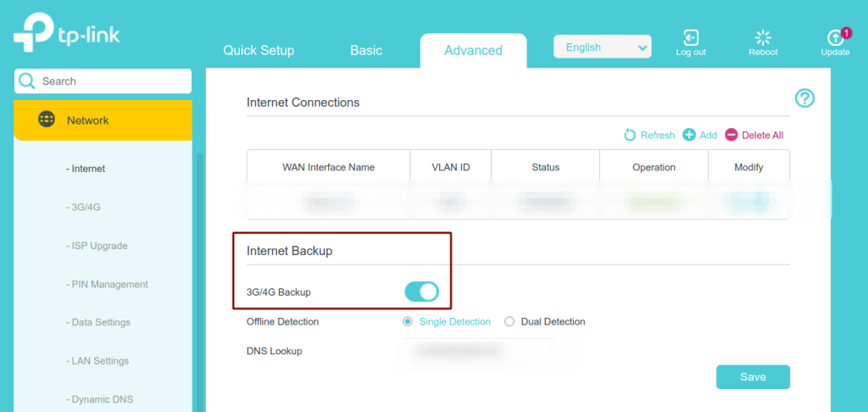This screenshot has height=412, width=868.
Task: Click the Reboot icon
Action: coord(763,37)
